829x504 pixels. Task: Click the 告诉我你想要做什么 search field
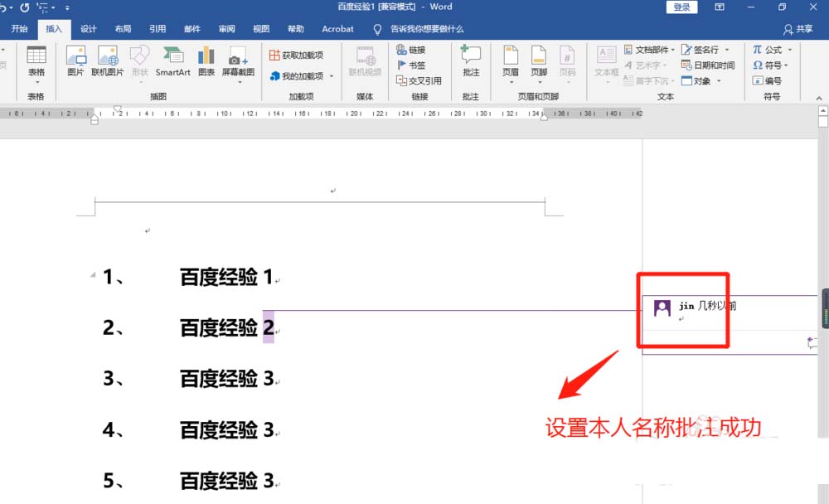[x=427, y=29]
